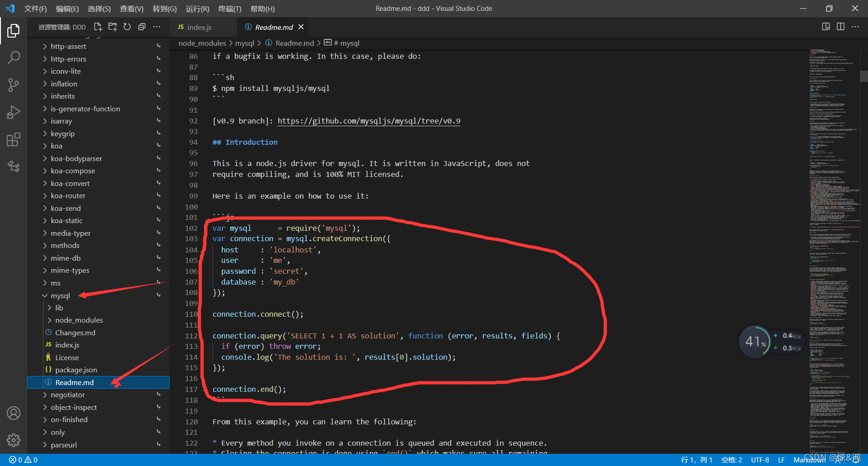Image resolution: width=868 pixels, height=466 pixels.
Task: Open the Source Control view
Action: click(14, 85)
